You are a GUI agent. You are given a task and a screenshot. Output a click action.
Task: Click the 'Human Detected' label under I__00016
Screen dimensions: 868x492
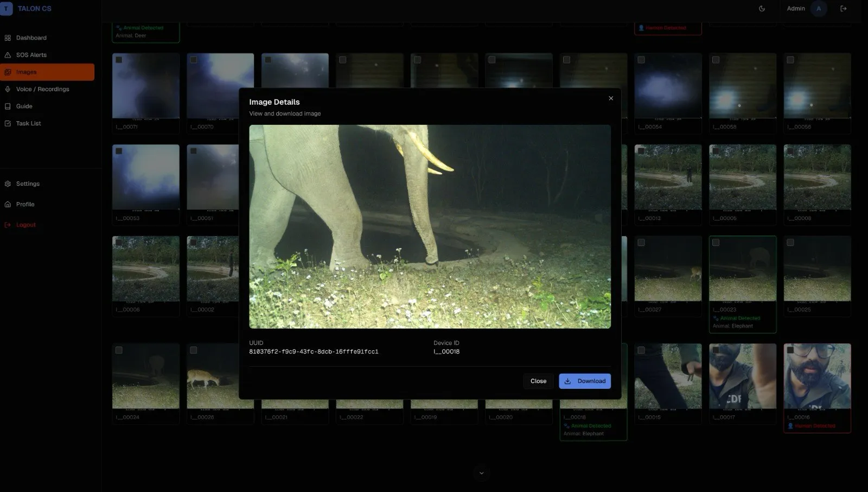[815, 426]
